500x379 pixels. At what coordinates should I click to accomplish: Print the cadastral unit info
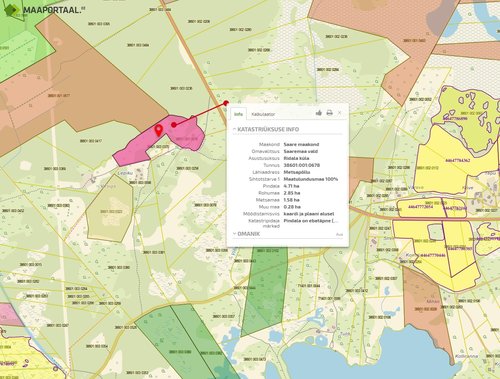[x=329, y=113]
